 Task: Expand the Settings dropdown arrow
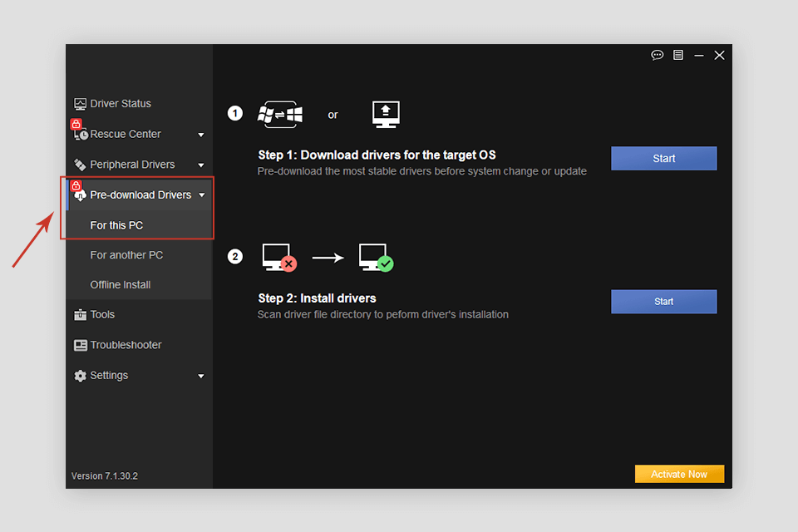pyautogui.click(x=201, y=377)
